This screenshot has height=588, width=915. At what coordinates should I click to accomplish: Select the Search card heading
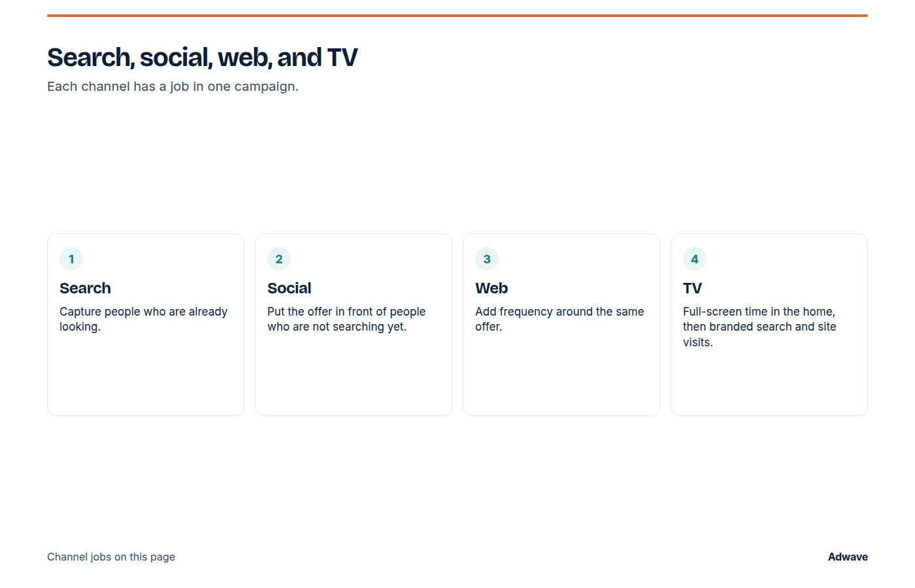pyautogui.click(x=85, y=288)
